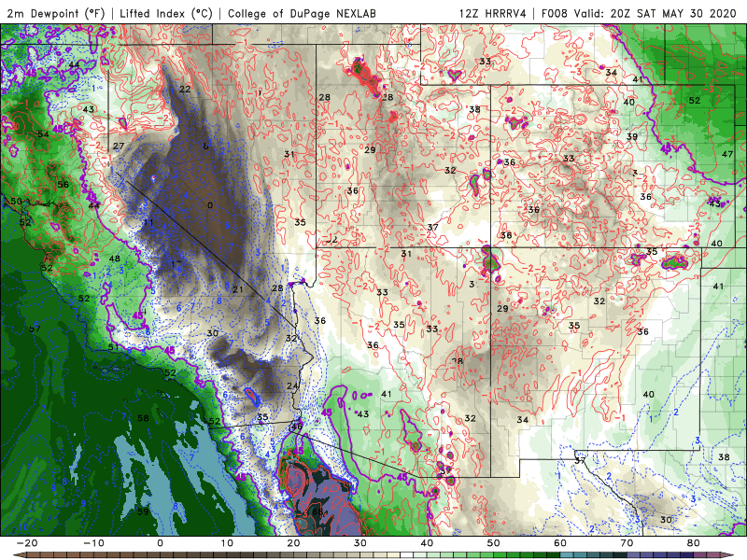Click the 'F008 Valid: 20Z SAT MAY 30 2020' text
Viewport: 747px width, 560px height.
coord(639,13)
